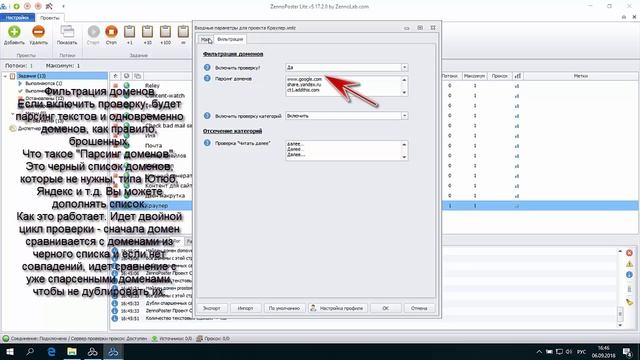Open File Explorer from the taskbar
This screenshot has width=640, height=360.
[x=72, y=352]
